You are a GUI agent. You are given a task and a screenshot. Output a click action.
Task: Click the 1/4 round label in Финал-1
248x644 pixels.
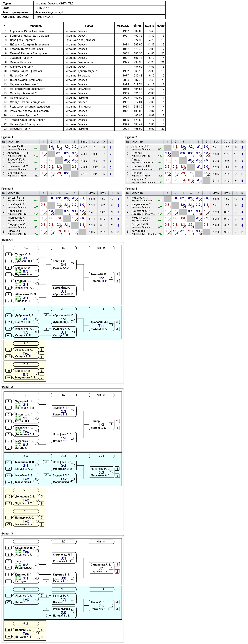[26, 248]
